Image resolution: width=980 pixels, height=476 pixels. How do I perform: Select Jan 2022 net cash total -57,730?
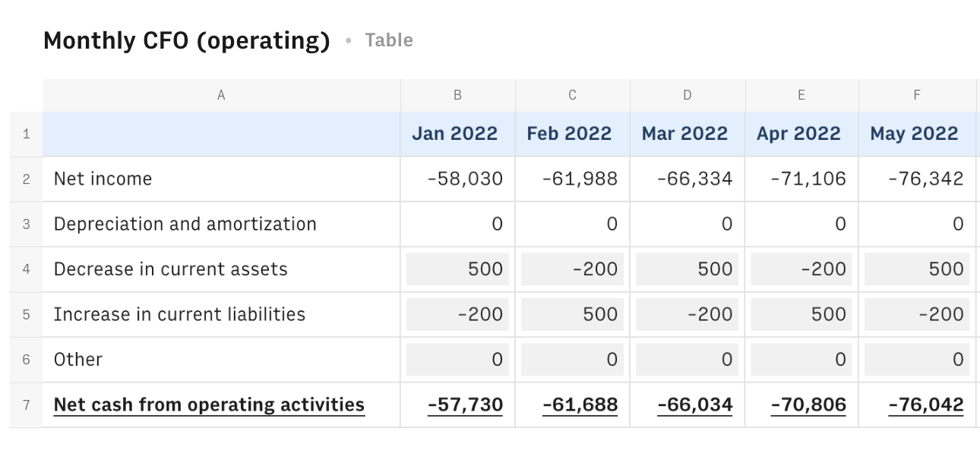(x=465, y=405)
